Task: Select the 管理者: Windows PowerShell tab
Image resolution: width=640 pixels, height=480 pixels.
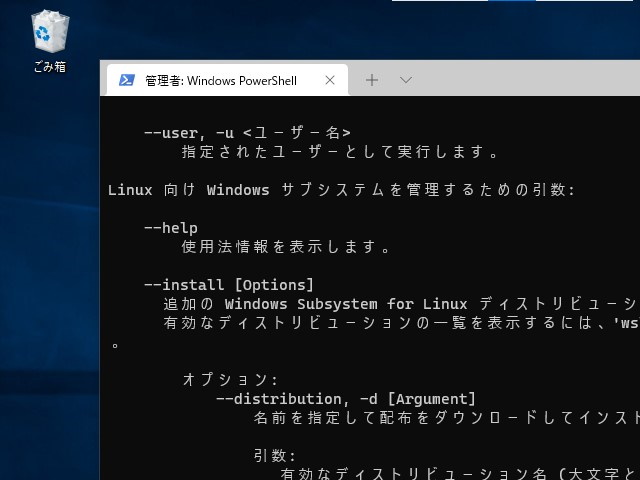Action: pos(228,80)
